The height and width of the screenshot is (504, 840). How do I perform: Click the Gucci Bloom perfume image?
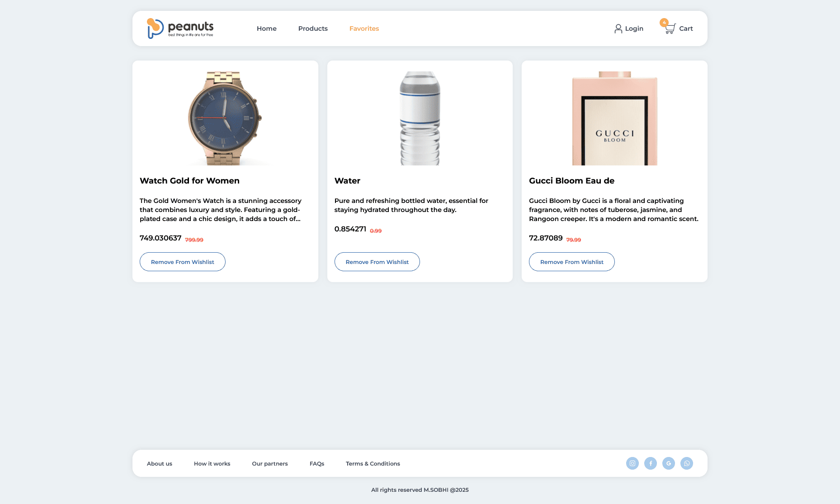[x=615, y=118]
